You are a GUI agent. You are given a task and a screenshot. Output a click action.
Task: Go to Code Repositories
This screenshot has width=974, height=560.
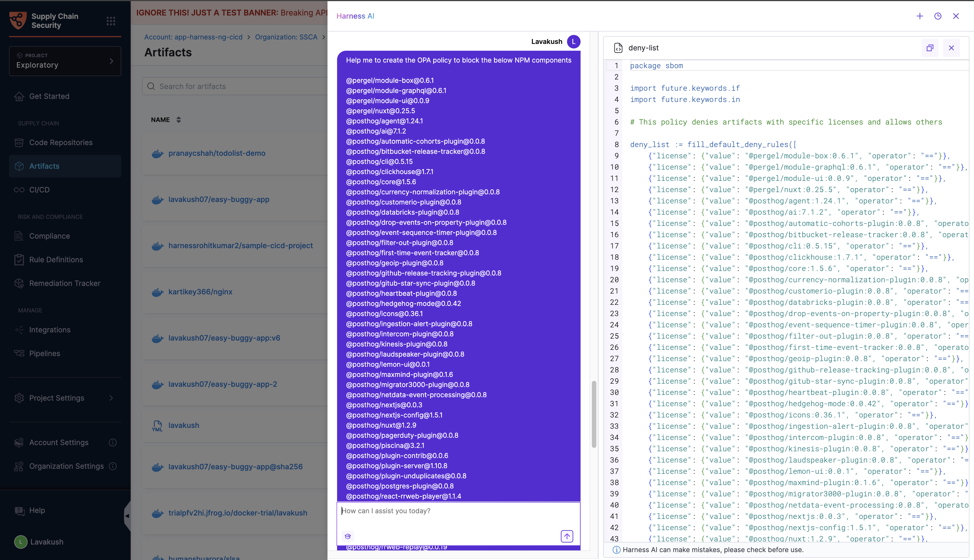(x=61, y=142)
